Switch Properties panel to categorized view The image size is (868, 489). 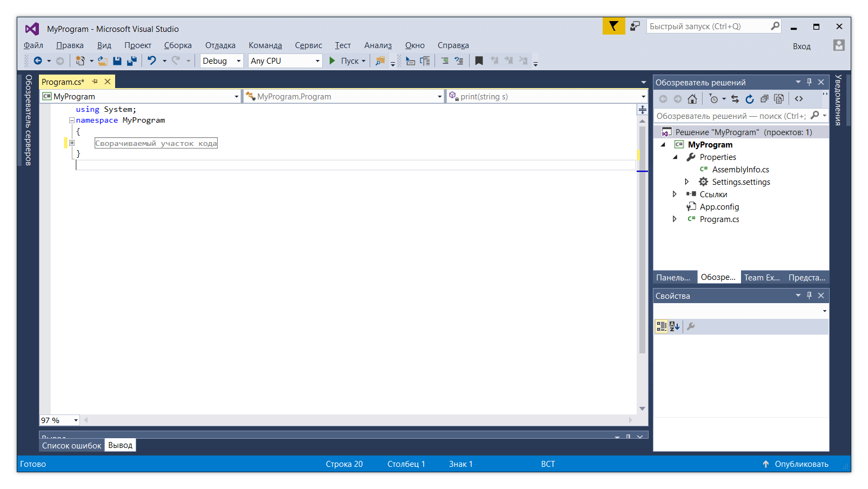[662, 326]
